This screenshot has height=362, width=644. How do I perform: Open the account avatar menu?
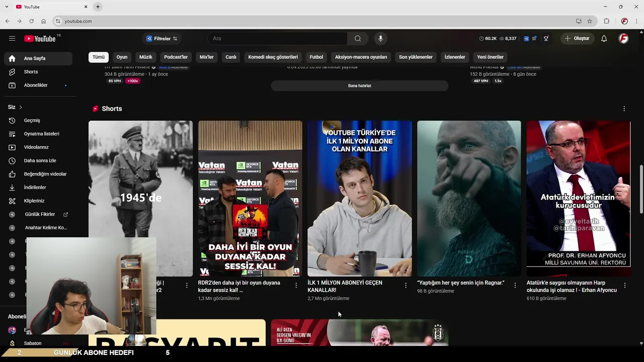click(623, 39)
